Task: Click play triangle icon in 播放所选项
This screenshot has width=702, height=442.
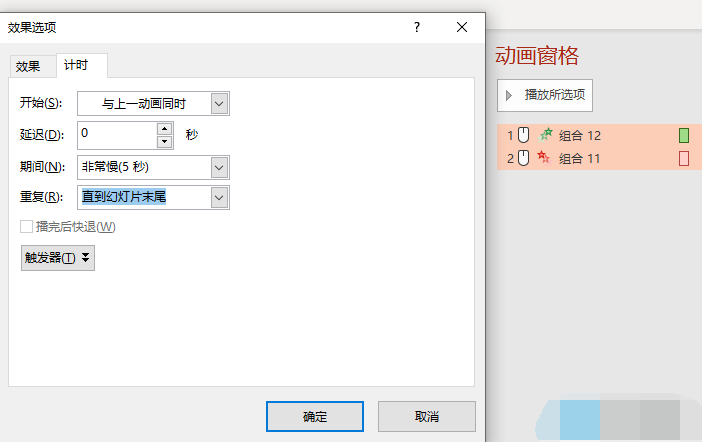Action: pyautogui.click(x=510, y=96)
